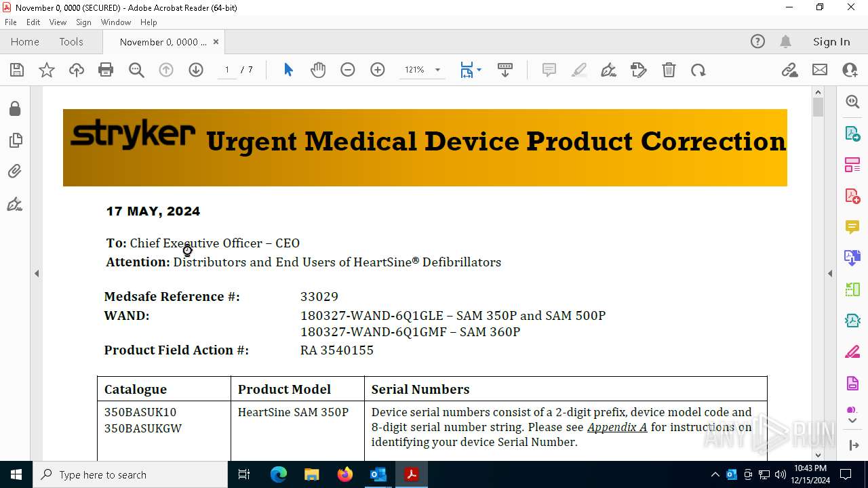
Task: Toggle the right pane with the side arrow
Action: [x=830, y=274]
